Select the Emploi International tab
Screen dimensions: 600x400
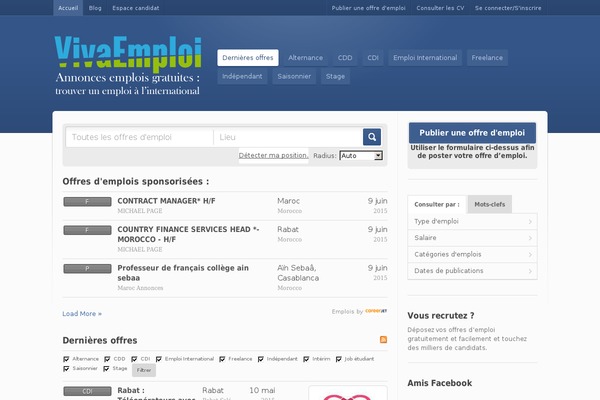[x=425, y=57]
